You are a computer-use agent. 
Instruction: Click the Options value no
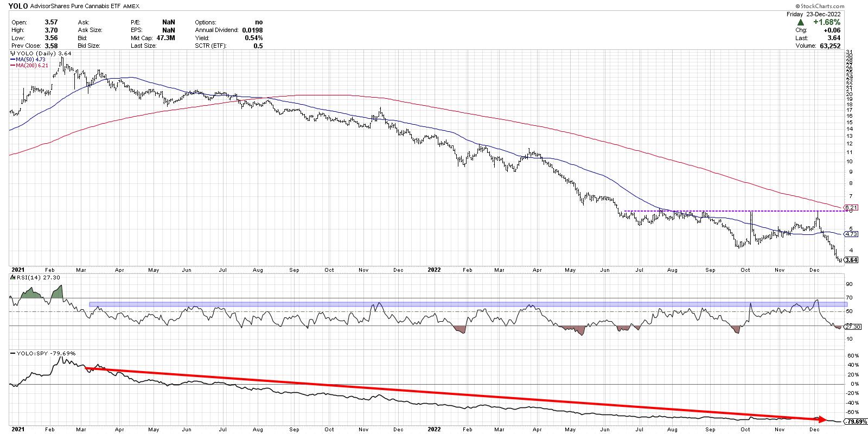tap(259, 23)
